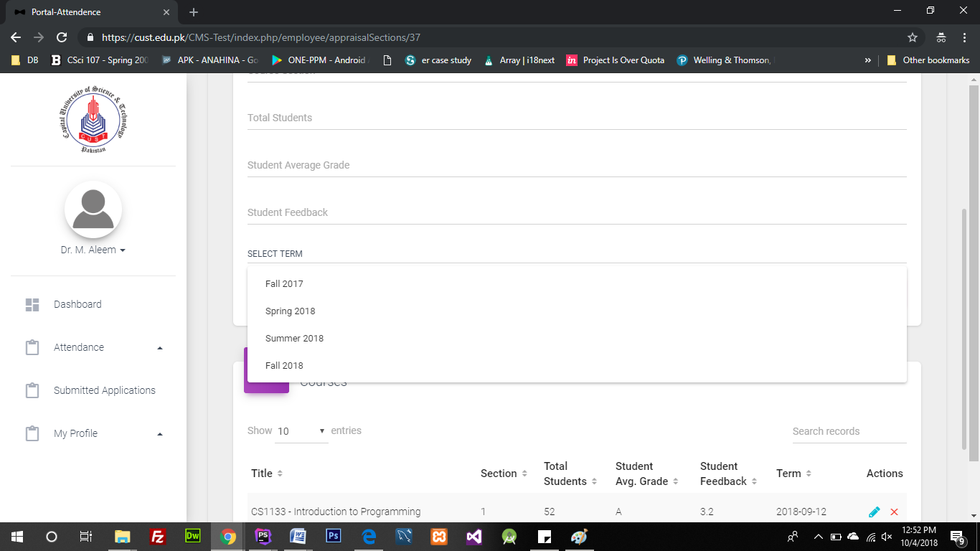Click the CUST university logo
980x551 pixels.
(93, 118)
